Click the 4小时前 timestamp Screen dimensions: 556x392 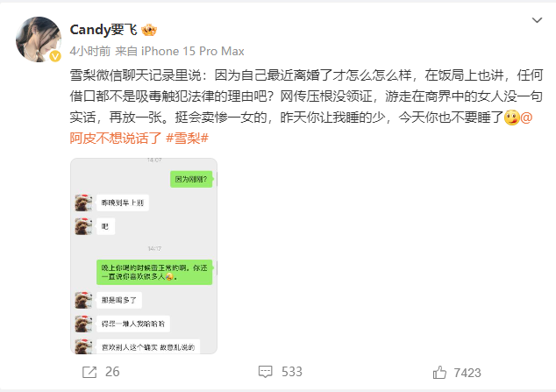coord(90,52)
